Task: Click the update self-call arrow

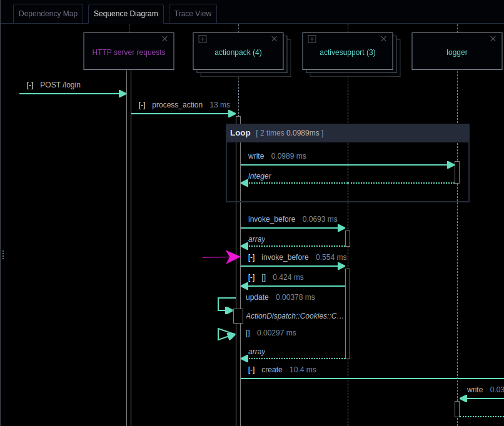Action: tap(225, 304)
